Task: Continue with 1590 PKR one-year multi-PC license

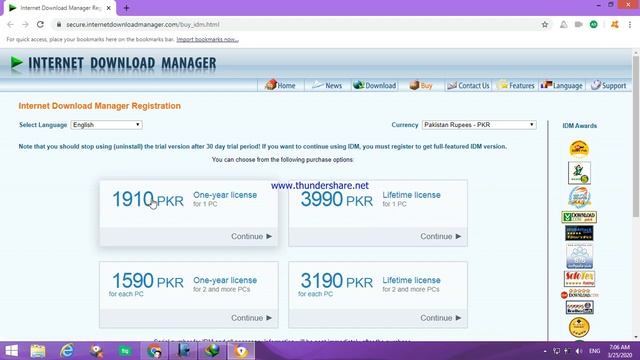Action: [x=251, y=318]
